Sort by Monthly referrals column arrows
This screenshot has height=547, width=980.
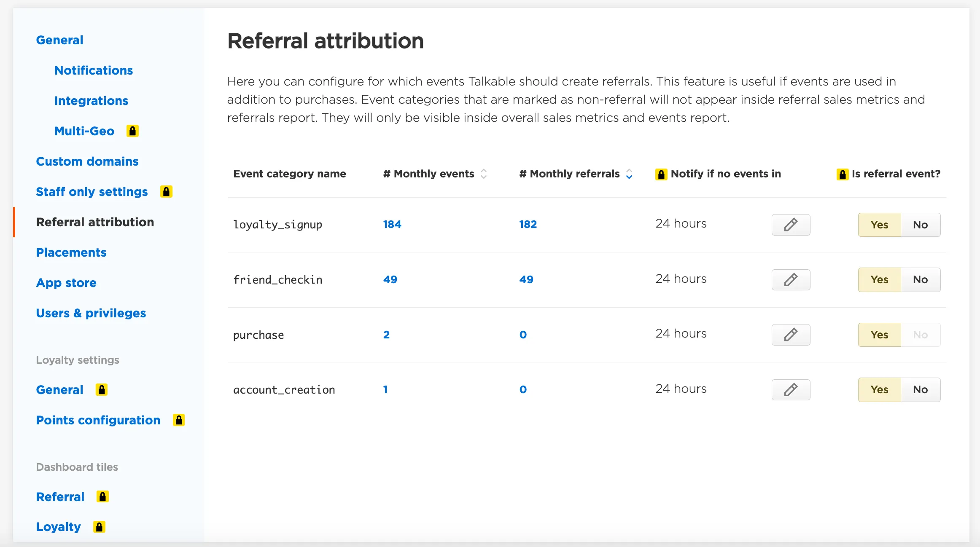pyautogui.click(x=629, y=174)
